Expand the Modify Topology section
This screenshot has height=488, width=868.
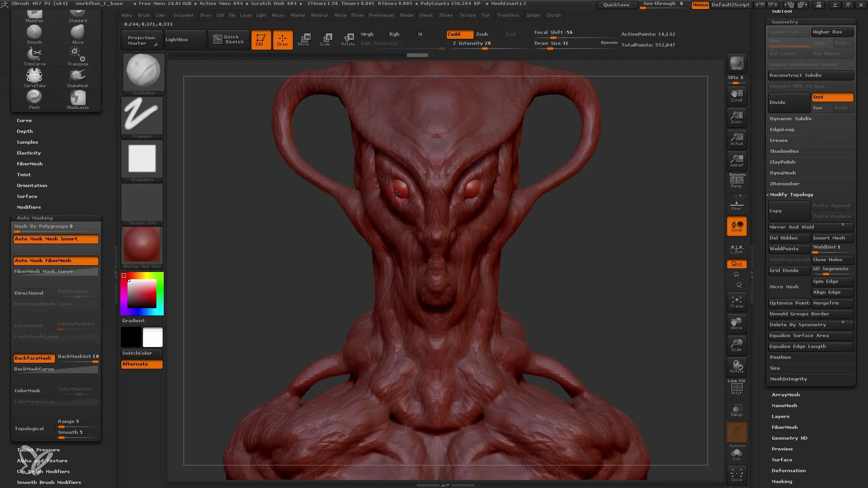[x=791, y=194]
